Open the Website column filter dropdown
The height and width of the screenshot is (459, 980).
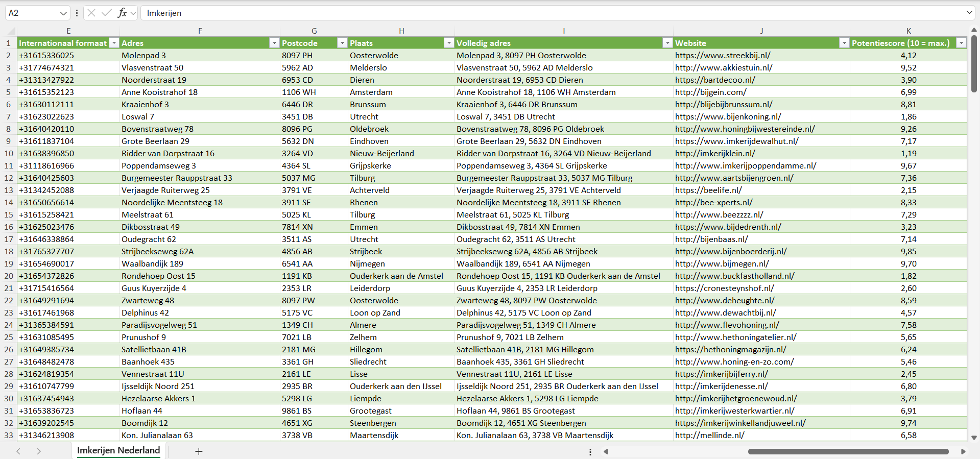(844, 43)
